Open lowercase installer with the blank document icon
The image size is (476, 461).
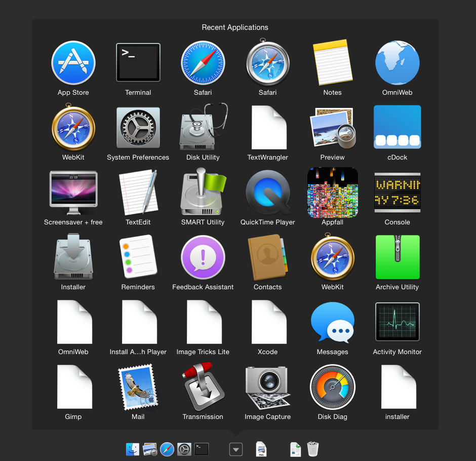click(x=399, y=387)
